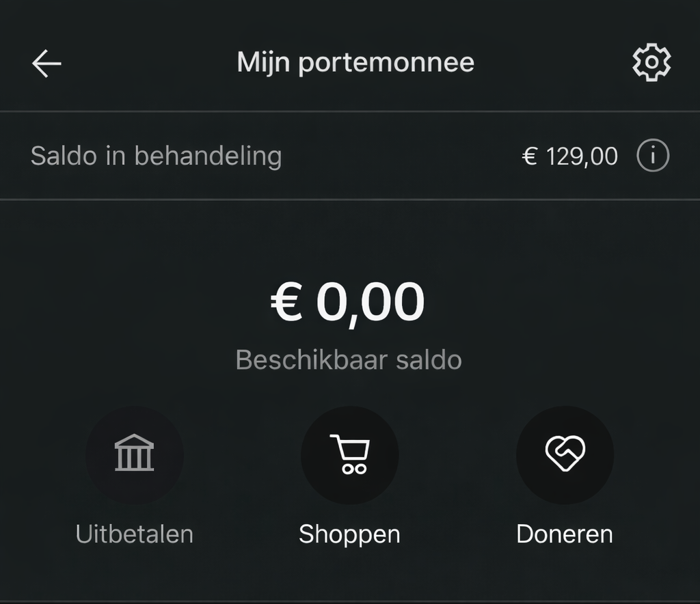Click the word "portemonnee" in the header
Image resolution: width=700 pixels, height=604 pixels.
[x=386, y=64]
